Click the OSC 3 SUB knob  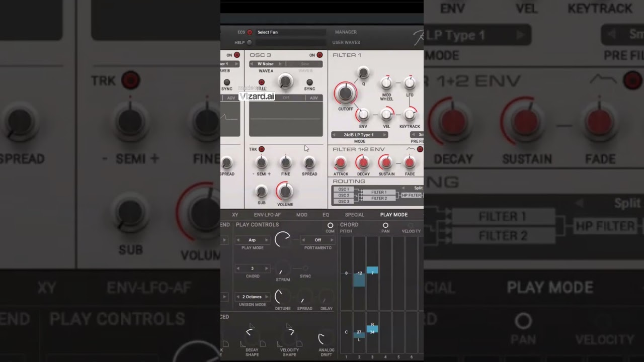click(261, 191)
